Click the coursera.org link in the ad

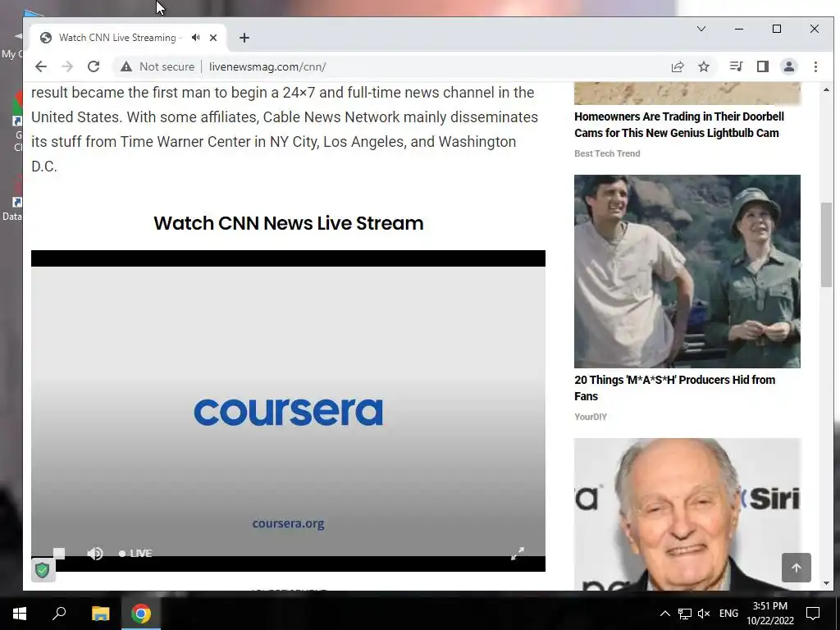(288, 523)
